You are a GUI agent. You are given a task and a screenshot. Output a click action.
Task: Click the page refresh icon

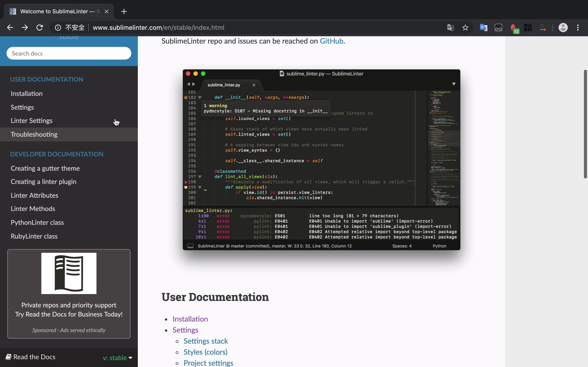tap(39, 28)
